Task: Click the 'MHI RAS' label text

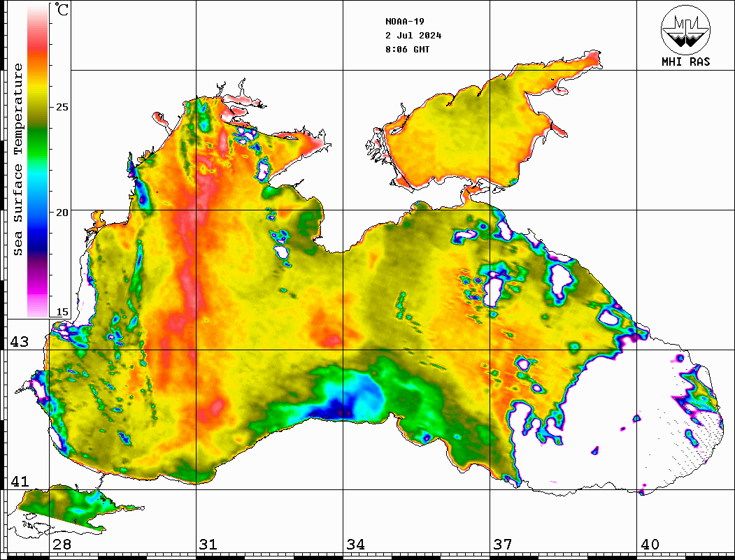Action: tap(686, 62)
